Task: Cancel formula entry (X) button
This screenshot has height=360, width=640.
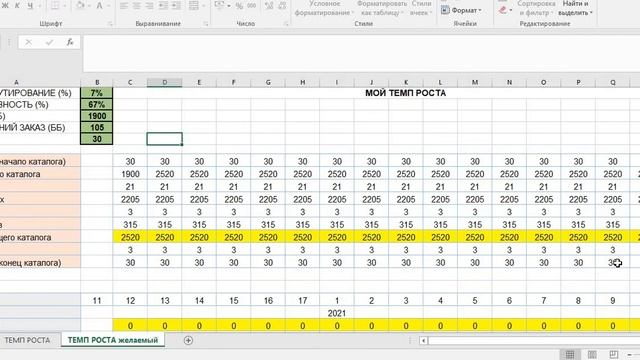Action: (x=28, y=42)
